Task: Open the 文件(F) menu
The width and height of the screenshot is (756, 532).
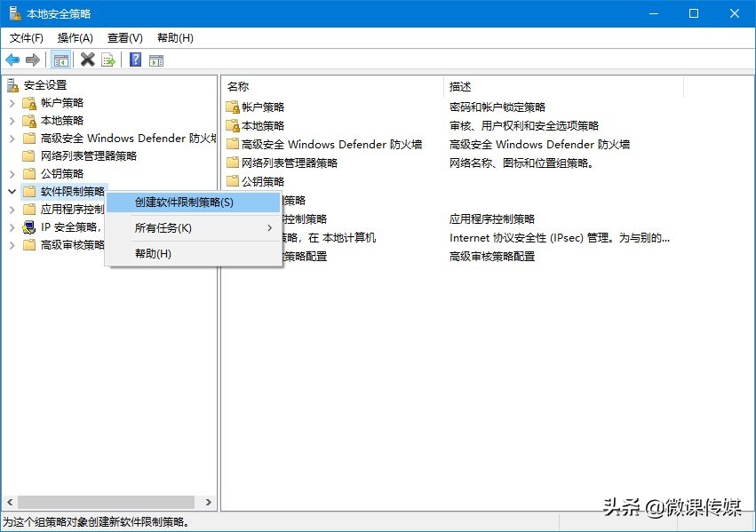Action: coord(27,38)
